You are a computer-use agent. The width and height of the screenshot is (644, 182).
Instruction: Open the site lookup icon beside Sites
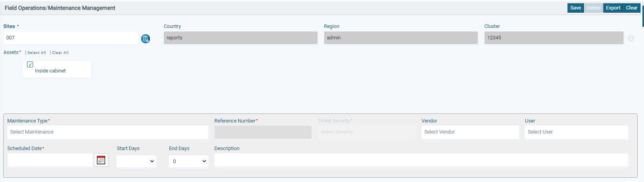(145, 39)
